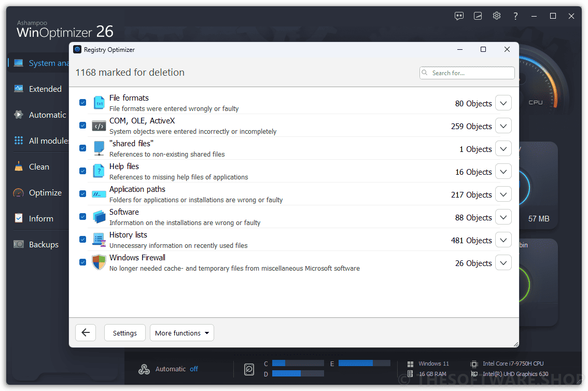The height and width of the screenshot is (391, 588).
Task: Click the File formats txt icon
Action: pos(99,103)
